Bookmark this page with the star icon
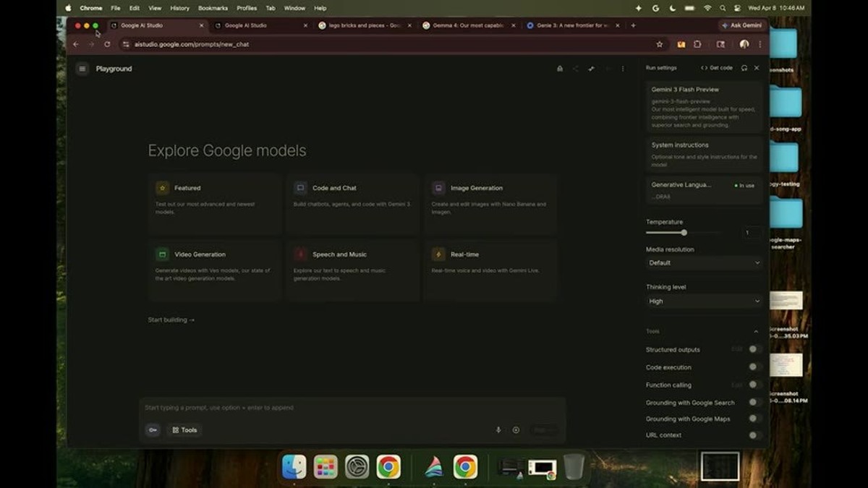Image resolution: width=868 pixels, height=488 pixels. (x=659, y=44)
